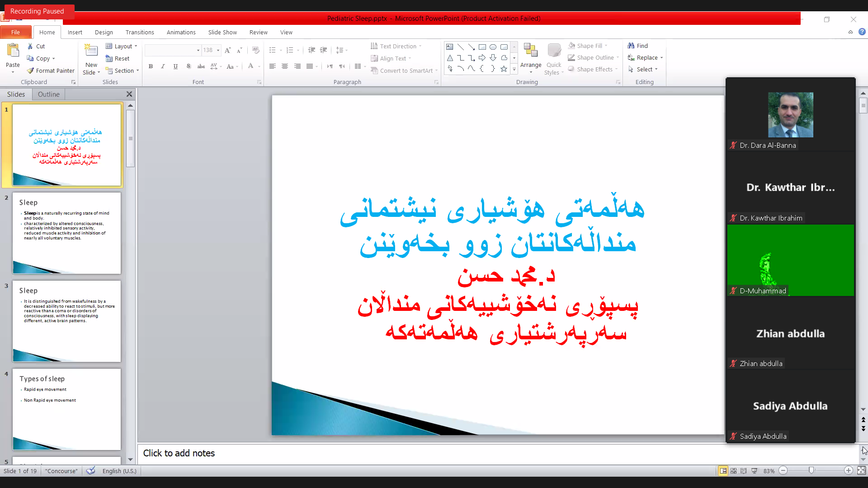Switch to the Transitions tab
Viewport: 868px width, 488px height.
point(140,32)
